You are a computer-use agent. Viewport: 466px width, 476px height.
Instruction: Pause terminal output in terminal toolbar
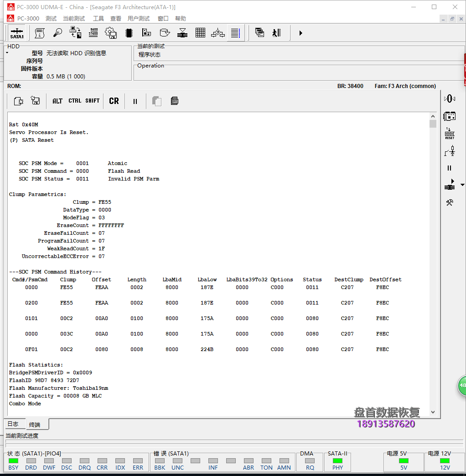pyautogui.click(x=135, y=101)
